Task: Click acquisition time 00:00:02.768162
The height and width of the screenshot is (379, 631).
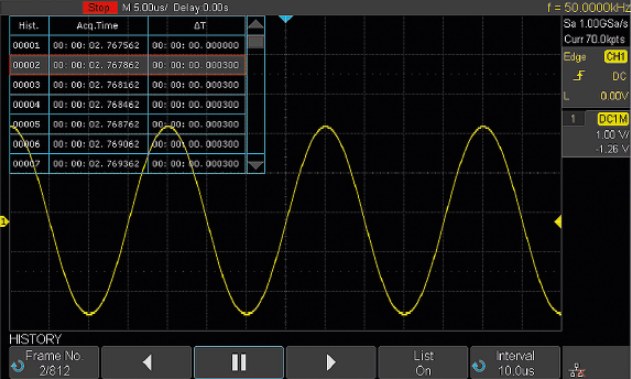Action: point(97,84)
